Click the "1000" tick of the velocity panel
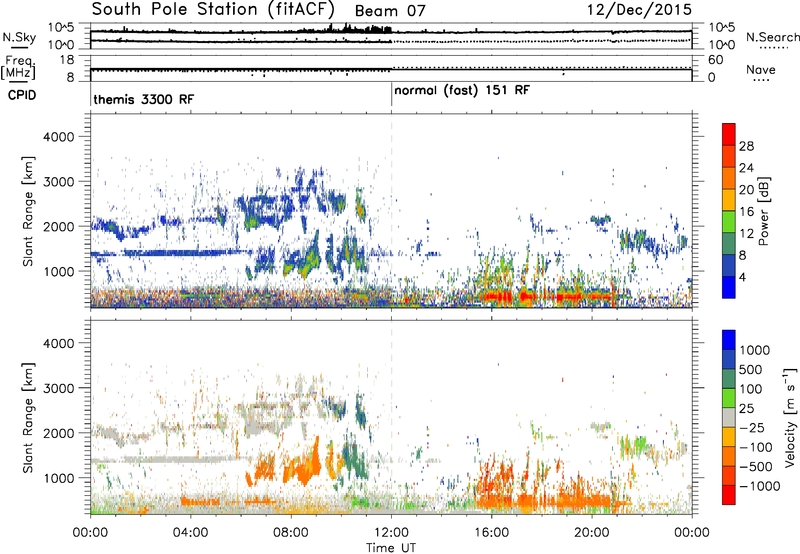The height and width of the screenshot is (554, 800). [58, 478]
